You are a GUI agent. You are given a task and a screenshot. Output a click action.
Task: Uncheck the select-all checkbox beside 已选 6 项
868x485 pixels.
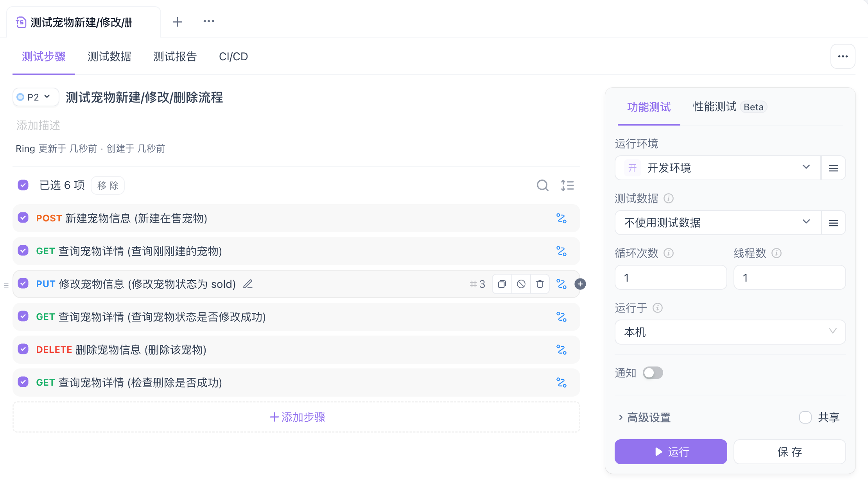pos(23,185)
